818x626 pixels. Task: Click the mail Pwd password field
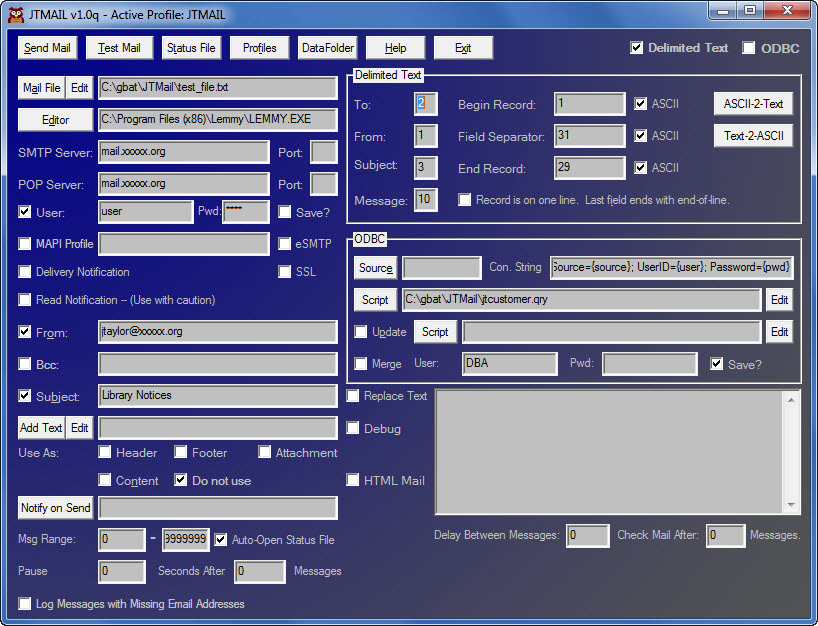(x=246, y=212)
